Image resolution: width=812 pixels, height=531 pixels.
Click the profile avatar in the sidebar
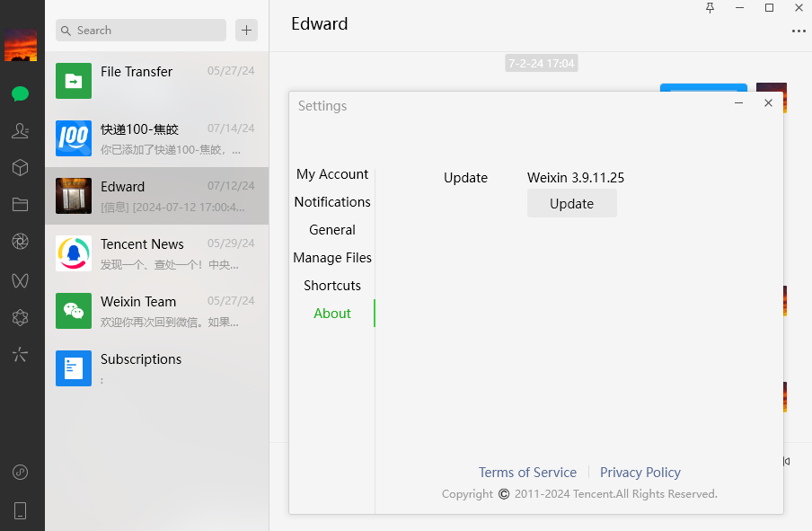(21, 44)
